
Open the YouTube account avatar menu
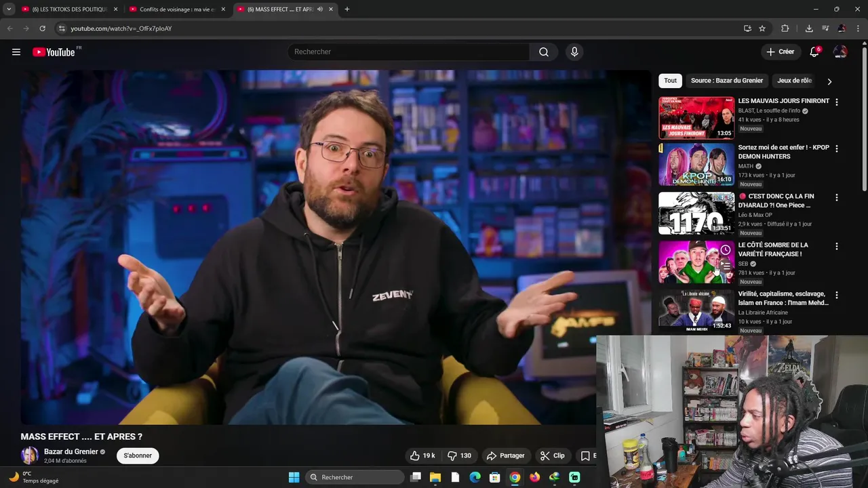840,52
